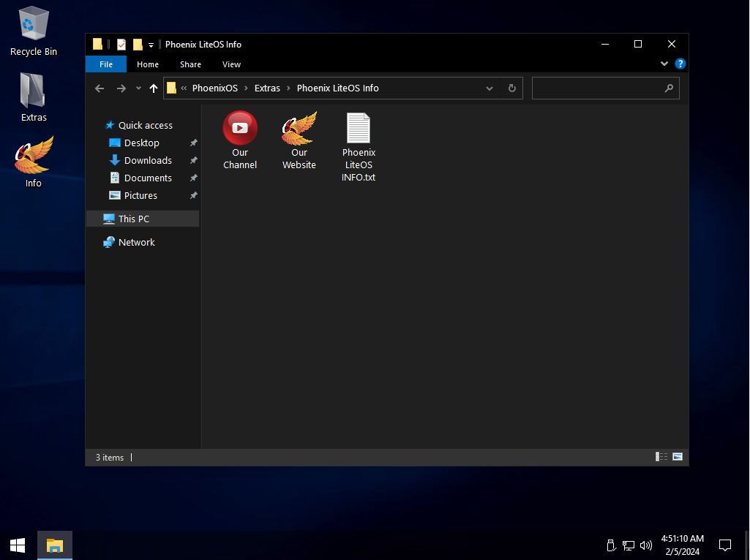This screenshot has height=560, width=750.
Task: Switch to the View ribbon tab
Action: click(x=231, y=64)
